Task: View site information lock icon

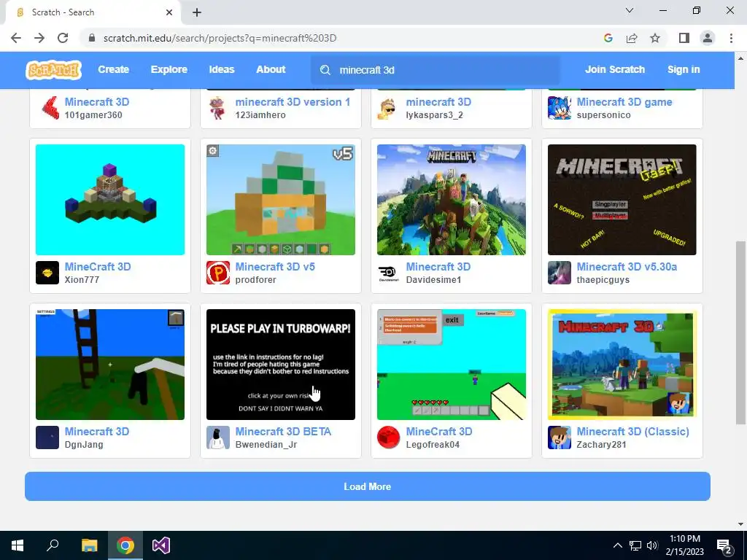Action: (92, 38)
